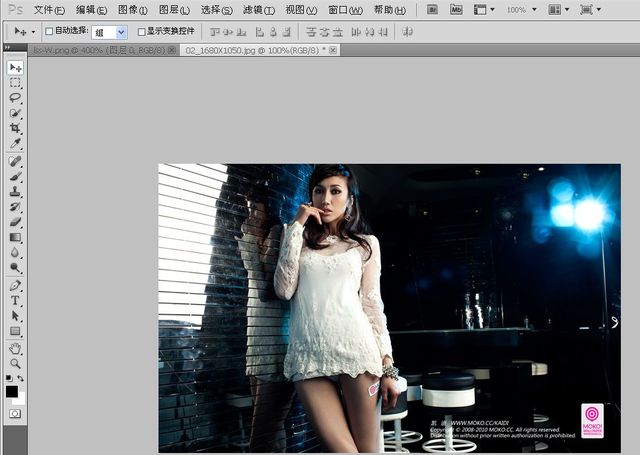Close the ss-W.png tab

172,50
